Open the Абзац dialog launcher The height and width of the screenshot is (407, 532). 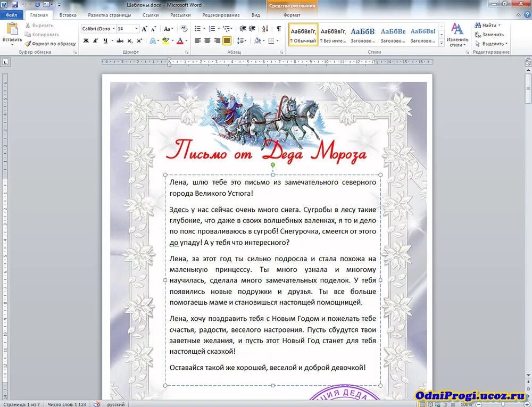[281, 52]
